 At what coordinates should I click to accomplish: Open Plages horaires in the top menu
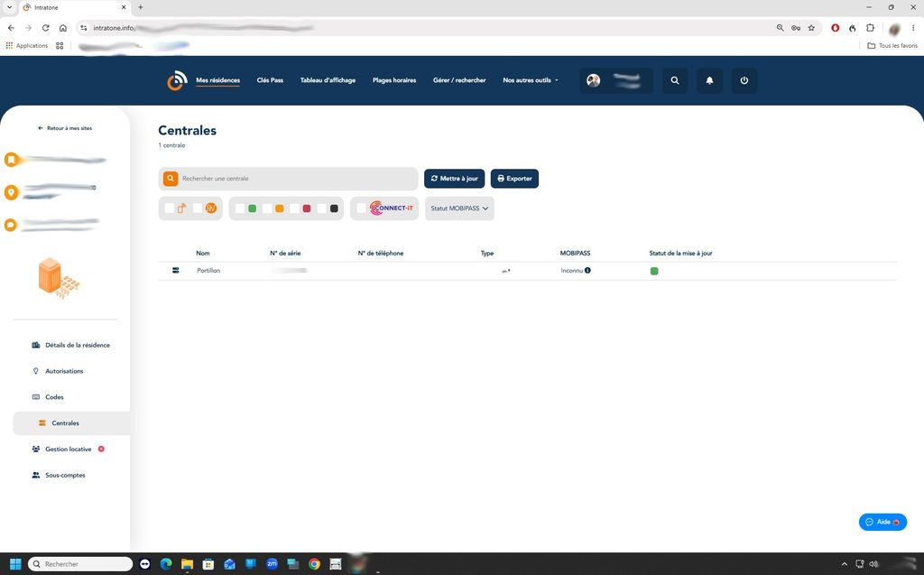coord(394,80)
